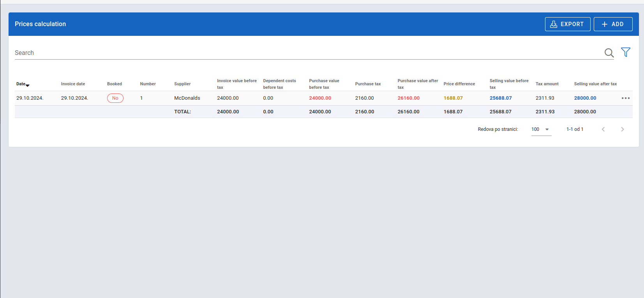This screenshot has height=298, width=644.
Task: Sort by Purchase value before tax header
Action: (x=324, y=84)
